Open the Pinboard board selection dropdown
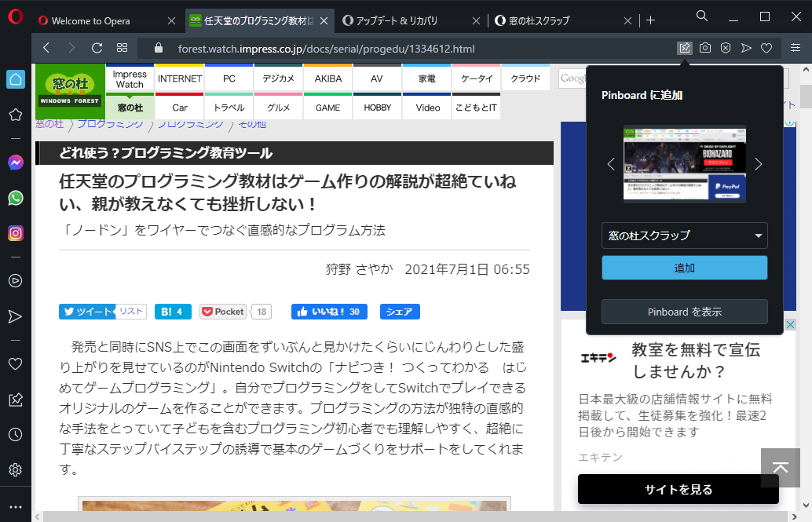Image resolution: width=812 pixels, height=522 pixels. click(684, 235)
